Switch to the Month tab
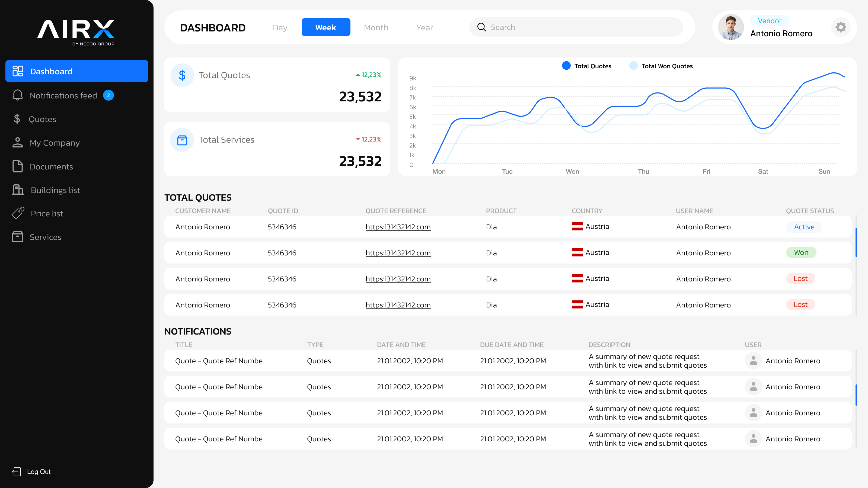868x488 pixels. tap(376, 27)
